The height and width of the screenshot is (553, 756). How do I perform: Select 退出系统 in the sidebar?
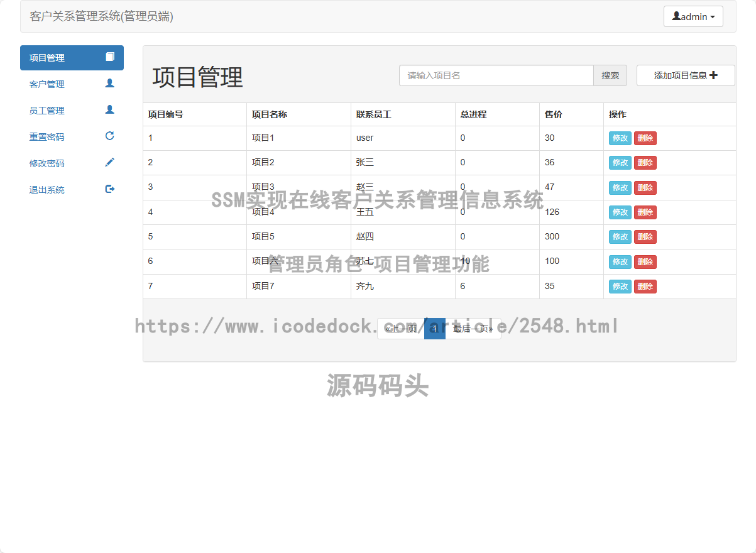pyautogui.click(x=72, y=190)
